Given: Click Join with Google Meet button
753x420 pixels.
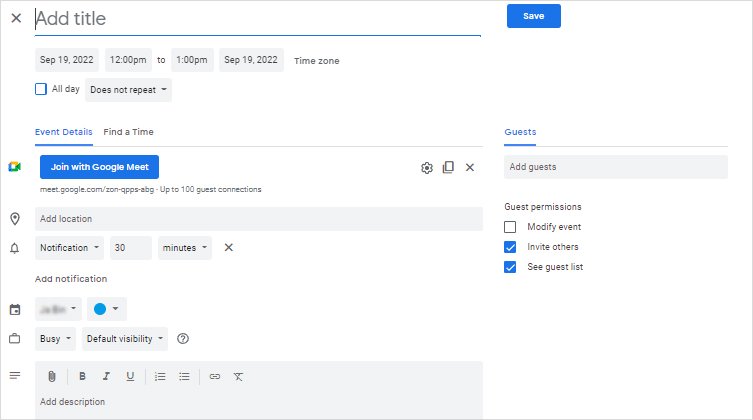Looking at the screenshot, I should pos(99,167).
